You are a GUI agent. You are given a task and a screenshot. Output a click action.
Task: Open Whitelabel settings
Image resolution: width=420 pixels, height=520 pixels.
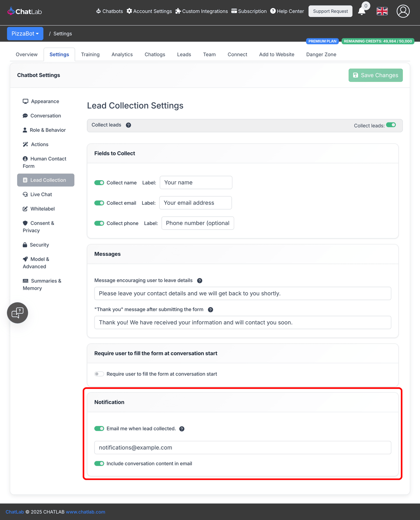[x=39, y=209]
